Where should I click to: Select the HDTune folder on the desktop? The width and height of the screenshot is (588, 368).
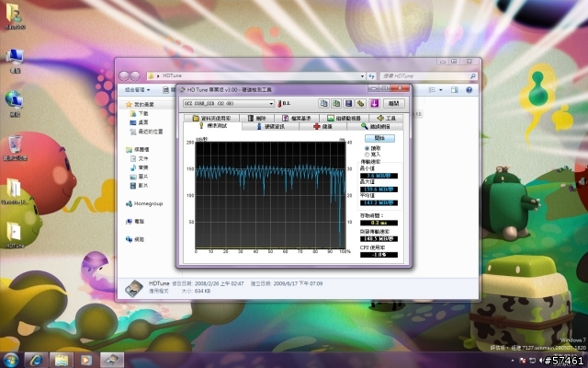coord(15,235)
